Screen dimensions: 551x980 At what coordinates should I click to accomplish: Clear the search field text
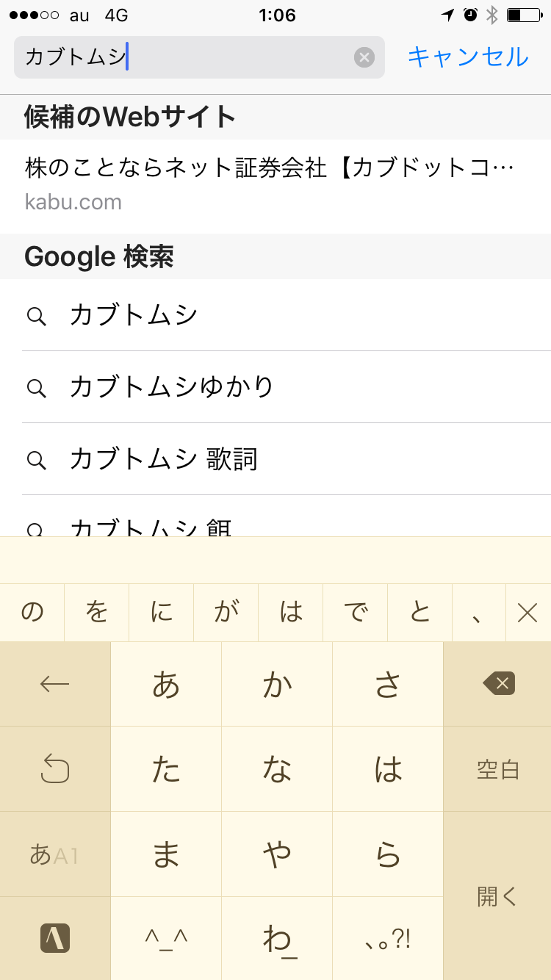tap(364, 57)
